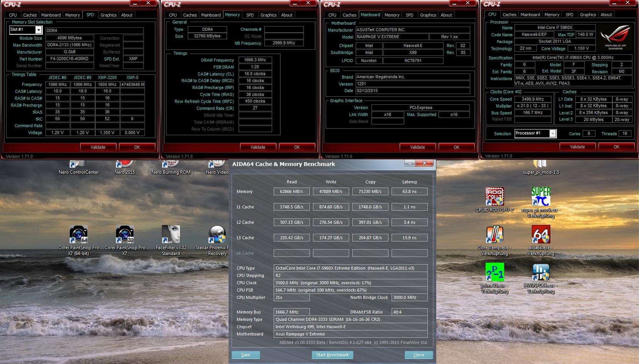Screen dimensions: 639x364
Task: Click the Core Speed 3499.9 MHz value
Action: click(533, 99)
